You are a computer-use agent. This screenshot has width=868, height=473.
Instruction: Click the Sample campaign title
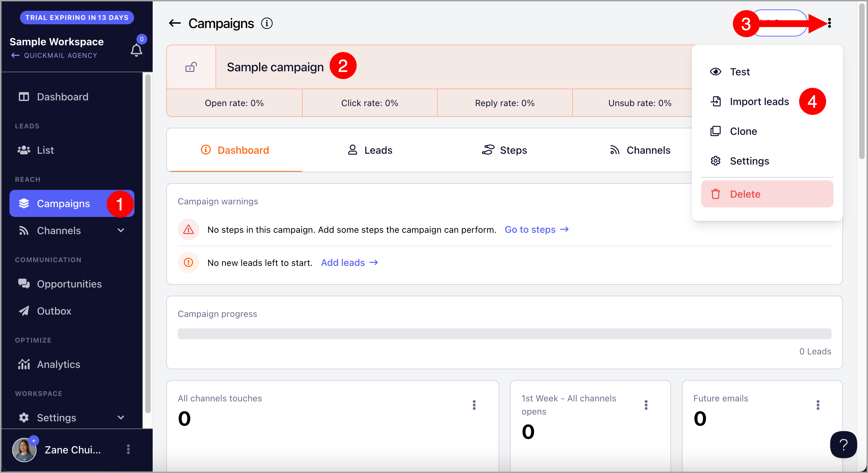(275, 67)
